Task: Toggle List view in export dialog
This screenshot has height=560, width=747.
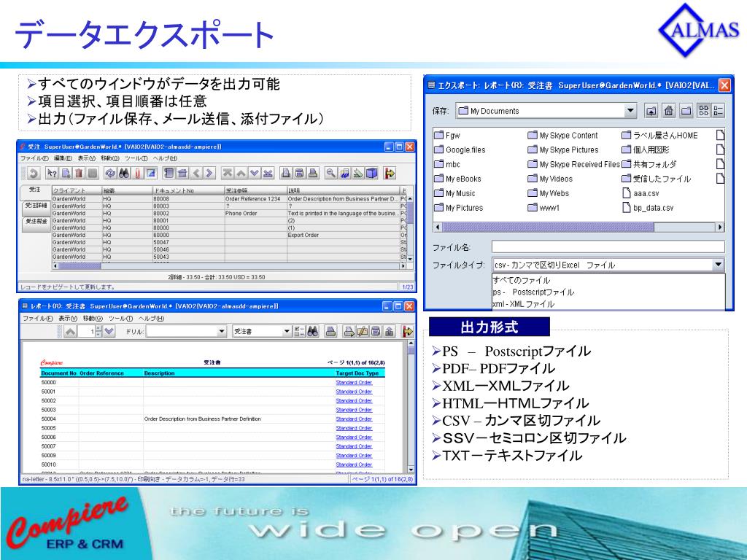Action: 703,111
